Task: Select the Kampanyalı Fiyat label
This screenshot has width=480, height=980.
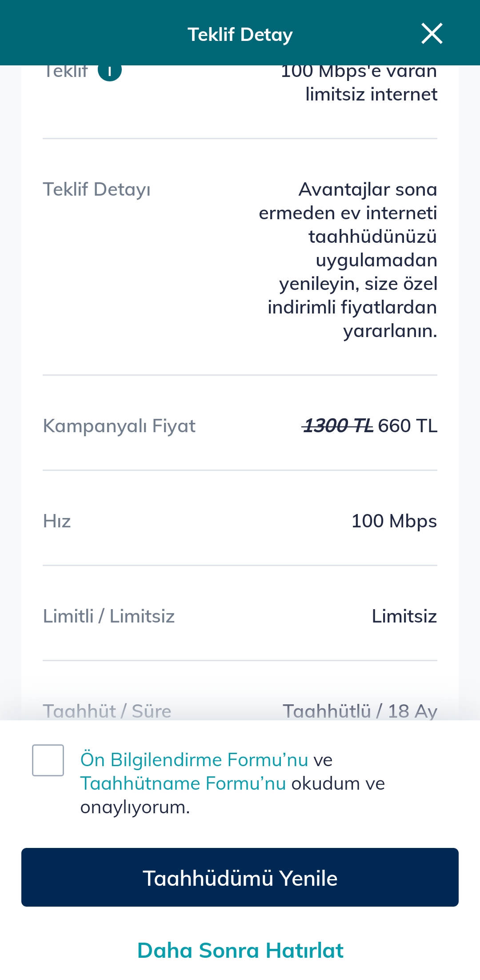Action: click(119, 426)
